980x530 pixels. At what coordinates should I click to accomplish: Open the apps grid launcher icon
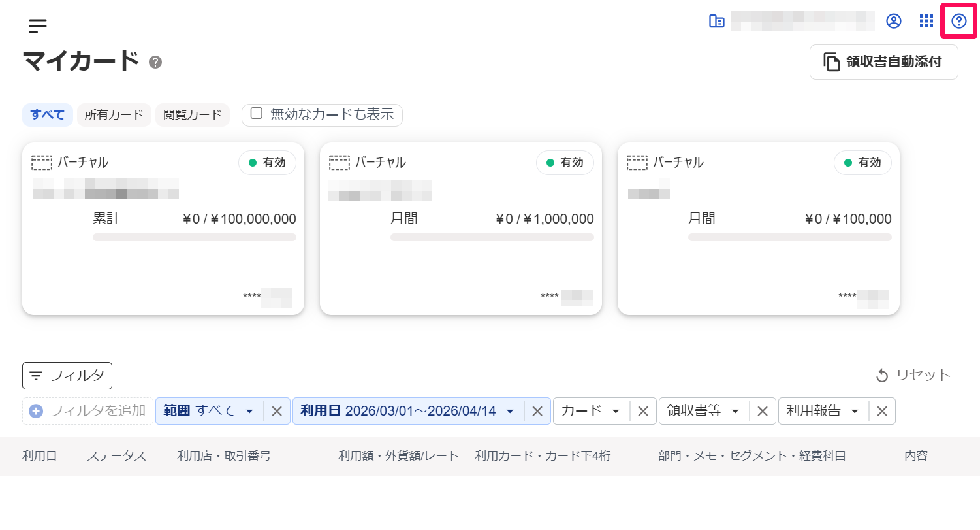(x=926, y=22)
